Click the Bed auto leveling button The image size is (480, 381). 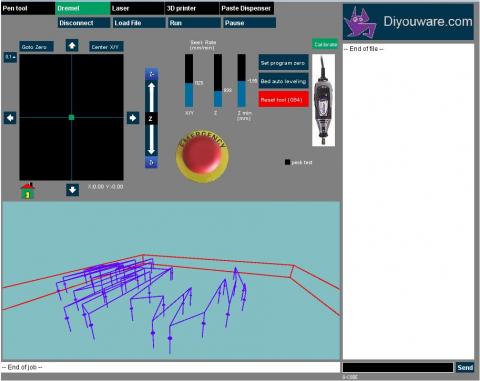(283, 81)
